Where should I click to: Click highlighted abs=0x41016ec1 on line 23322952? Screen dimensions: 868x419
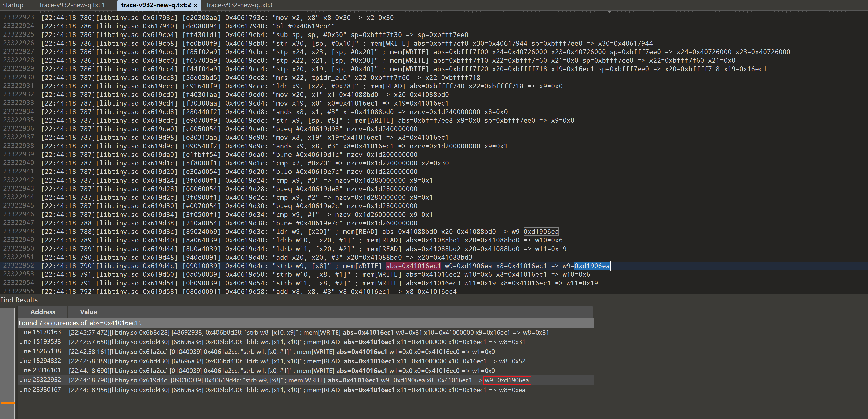coord(413,266)
